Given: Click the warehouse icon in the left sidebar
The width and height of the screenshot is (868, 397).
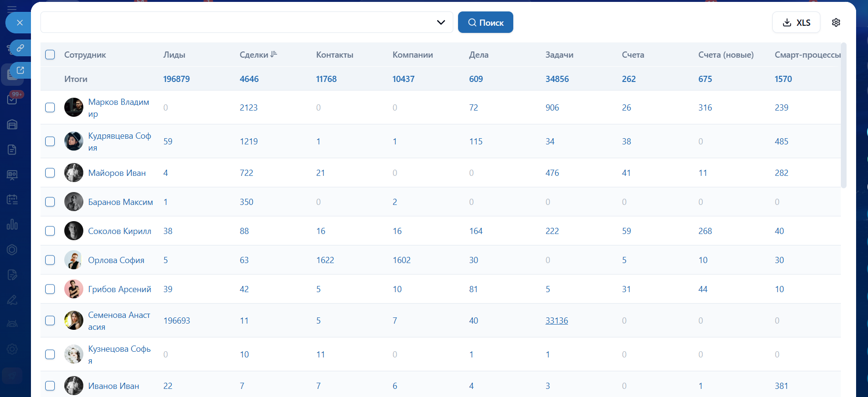Looking at the screenshot, I should tap(12, 124).
